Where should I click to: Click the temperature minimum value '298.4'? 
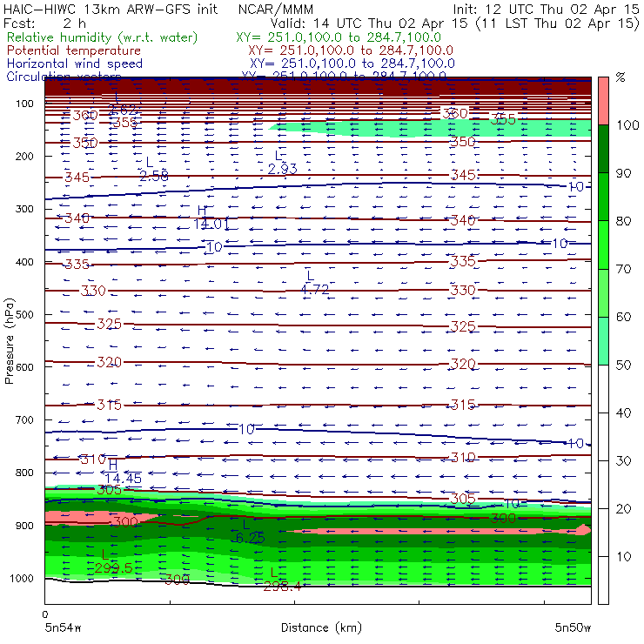282,586
